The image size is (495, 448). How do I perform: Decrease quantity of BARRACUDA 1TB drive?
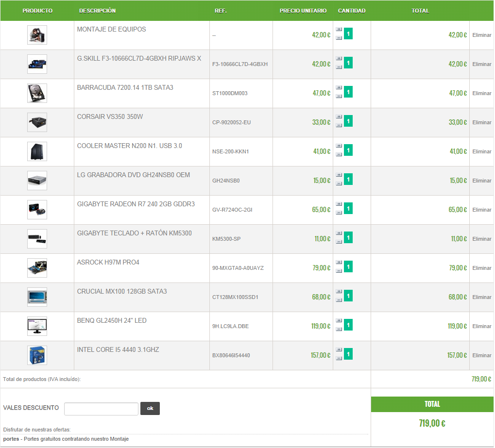(339, 96)
